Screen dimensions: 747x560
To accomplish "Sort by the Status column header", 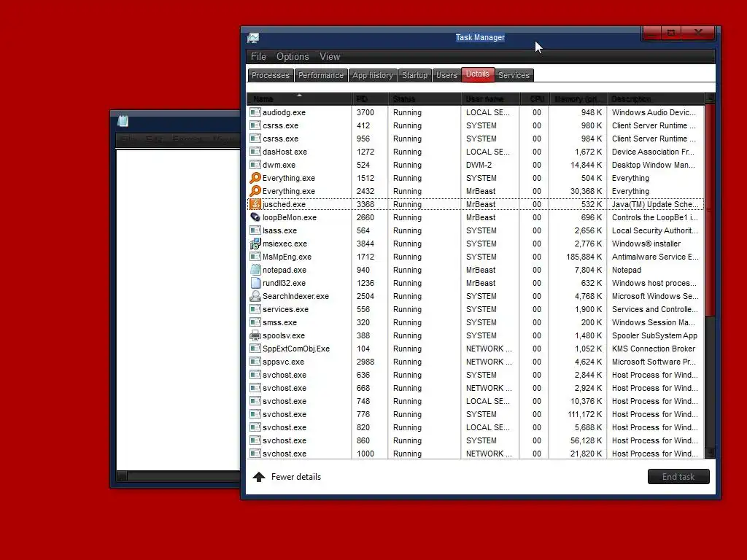I will 424,98.
